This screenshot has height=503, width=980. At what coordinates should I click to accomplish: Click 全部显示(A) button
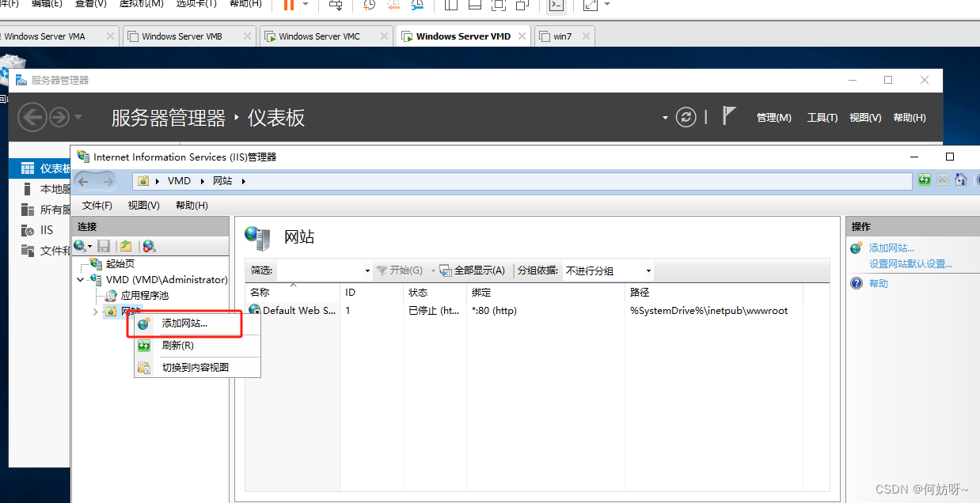click(473, 270)
